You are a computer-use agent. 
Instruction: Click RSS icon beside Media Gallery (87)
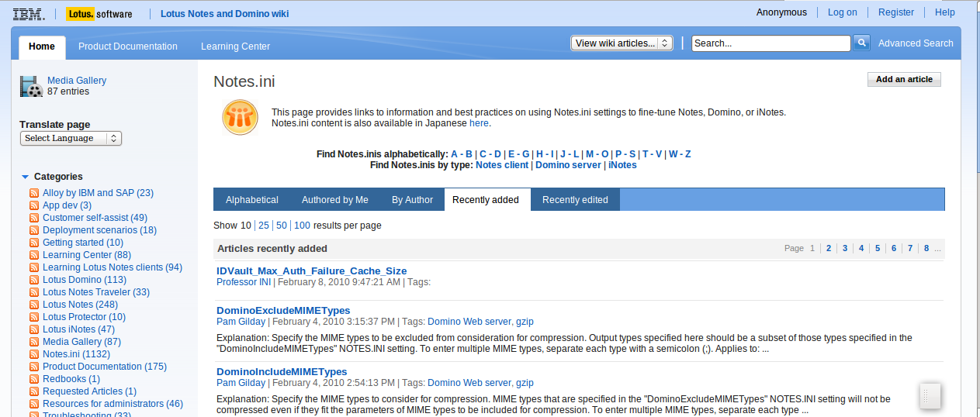point(34,342)
